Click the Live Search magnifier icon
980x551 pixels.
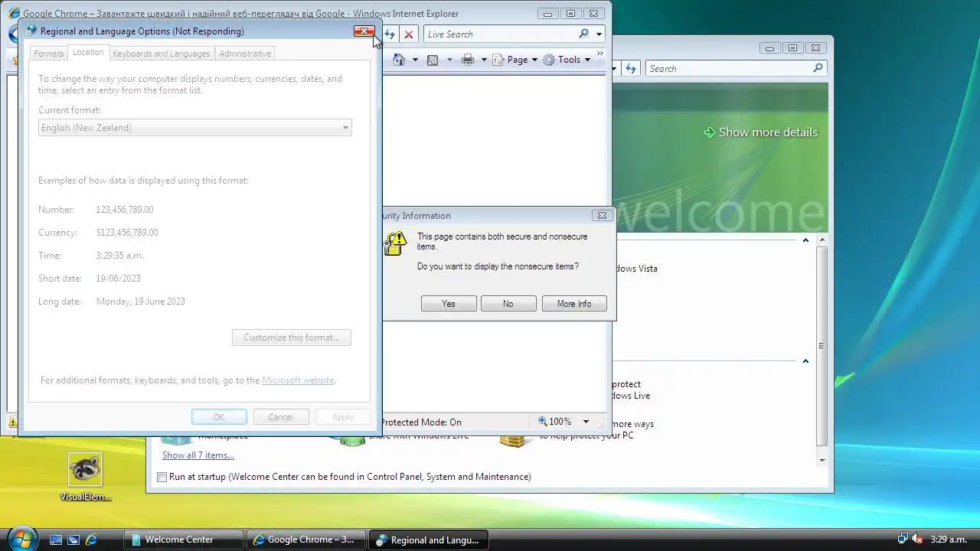(x=583, y=34)
